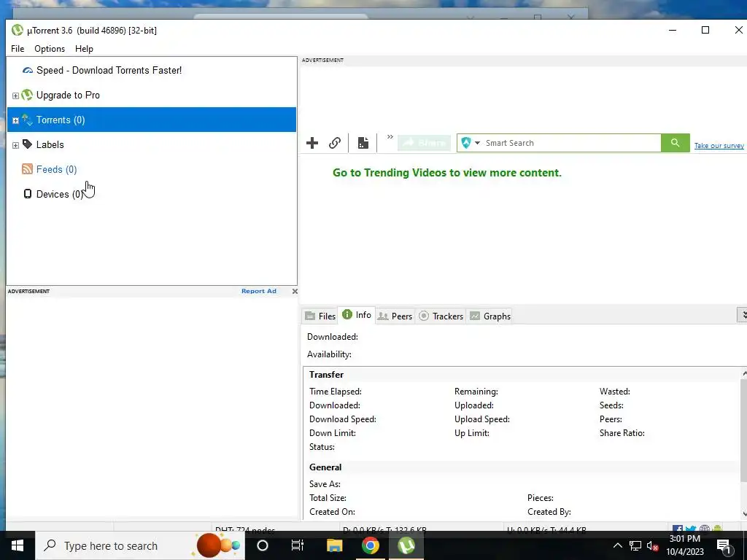This screenshot has height=560, width=747.
Task: Select the Transfer section header
Action: click(326, 375)
